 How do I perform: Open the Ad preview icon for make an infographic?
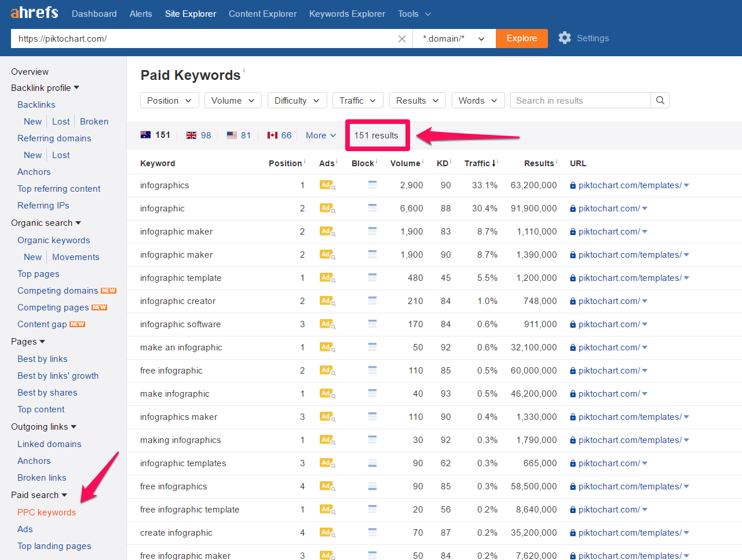tap(327, 347)
